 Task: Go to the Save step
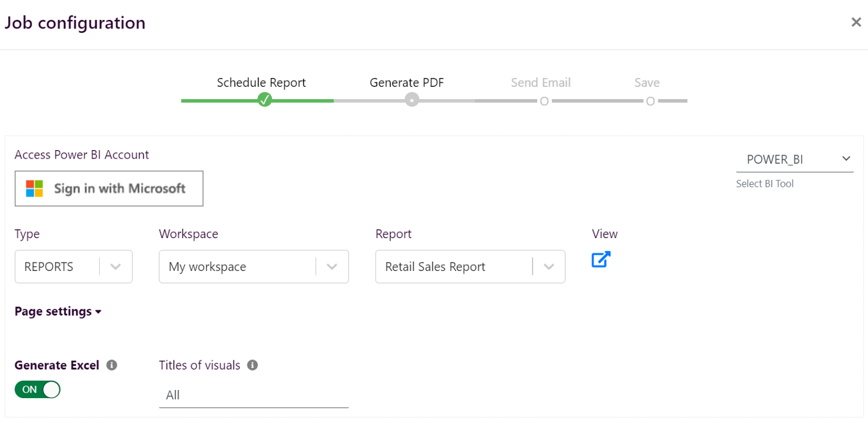click(647, 82)
